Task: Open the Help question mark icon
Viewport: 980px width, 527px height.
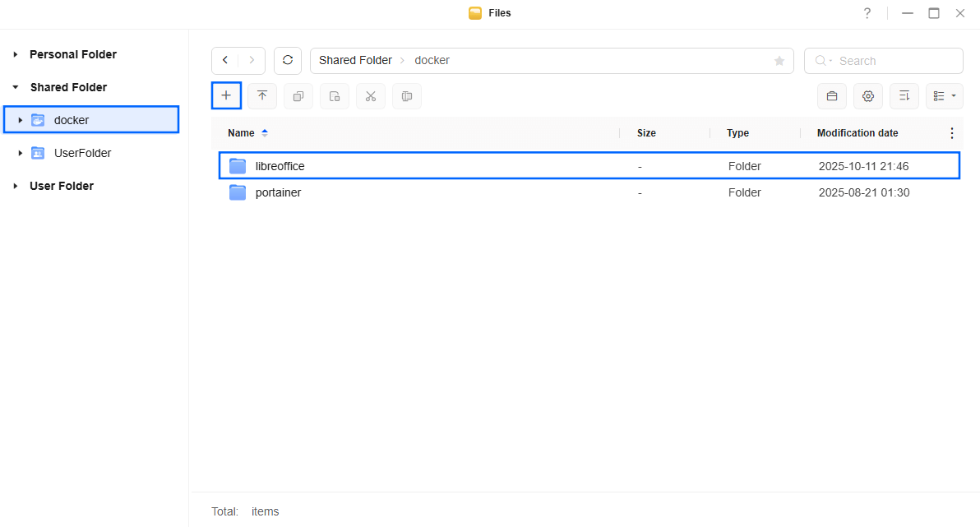Action: pyautogui.click(x=867, y=13)
